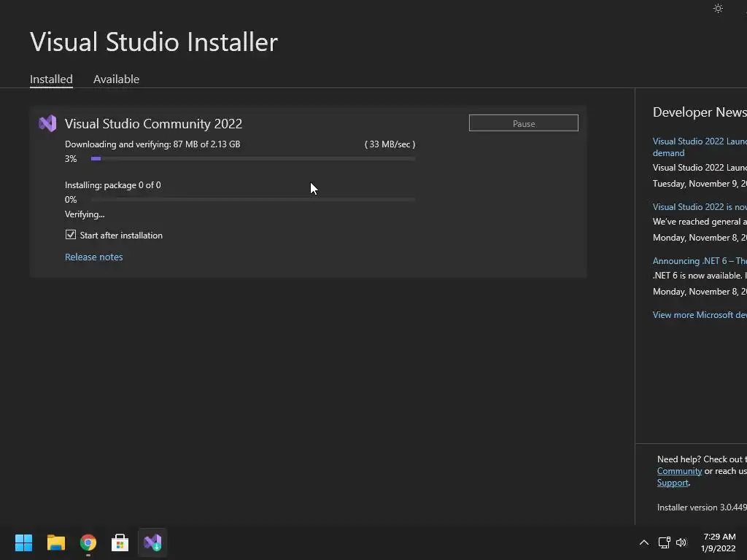Viewport: 747px width, 560px height.
Task: Click the Installing: package 0 of 0 text
Action: tap(113, 185)
